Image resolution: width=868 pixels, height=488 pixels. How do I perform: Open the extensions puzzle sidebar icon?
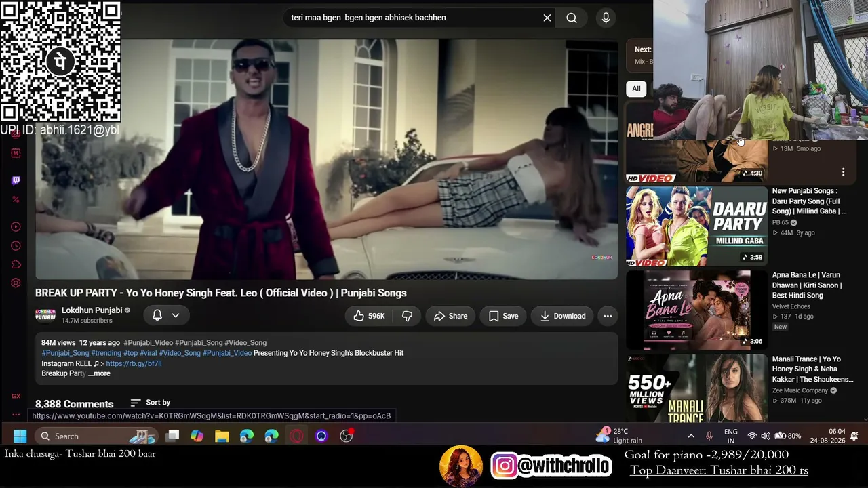[x=16, y=264]
